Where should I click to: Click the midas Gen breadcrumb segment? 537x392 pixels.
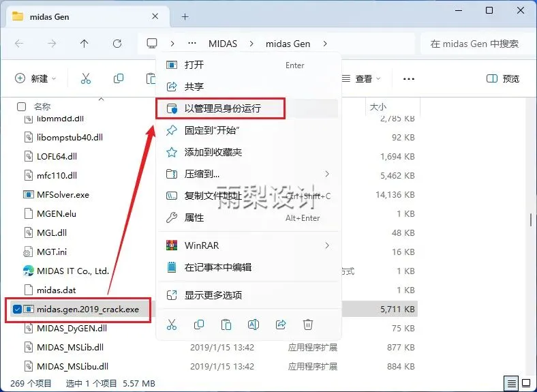point(288,44)
